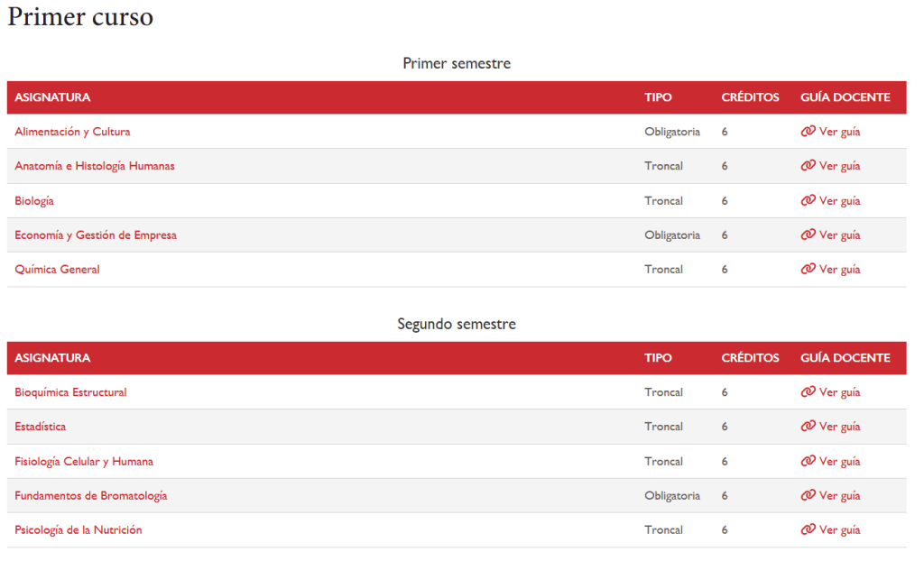Image resolution: width=924 pixels, height=561 pixels.
Task: Click the chain icon in the Estadística row
Action: click(808, 426)
